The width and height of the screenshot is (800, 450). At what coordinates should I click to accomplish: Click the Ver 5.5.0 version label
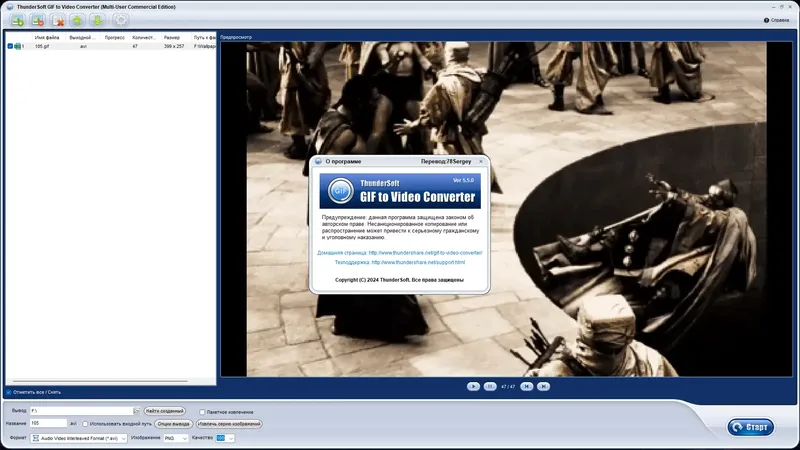(463, 180)
